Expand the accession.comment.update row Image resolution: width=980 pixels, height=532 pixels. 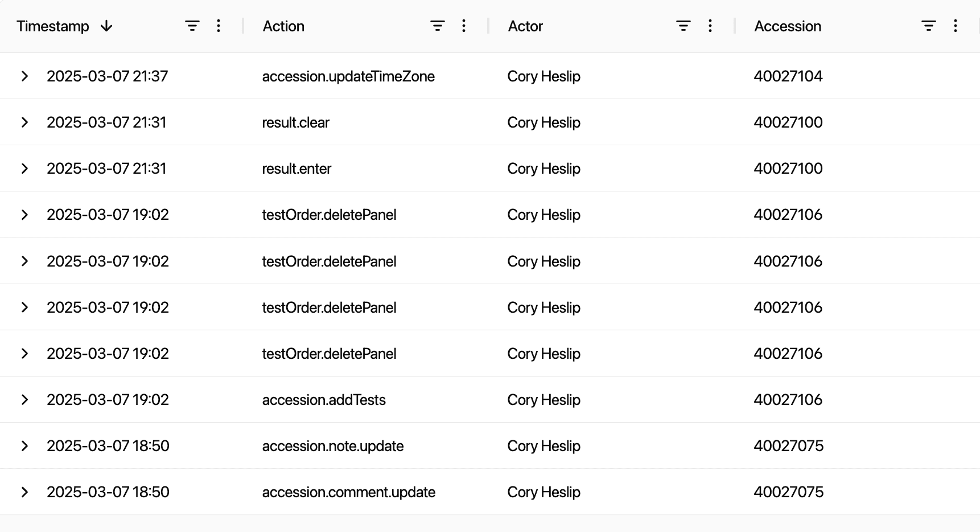24,492
